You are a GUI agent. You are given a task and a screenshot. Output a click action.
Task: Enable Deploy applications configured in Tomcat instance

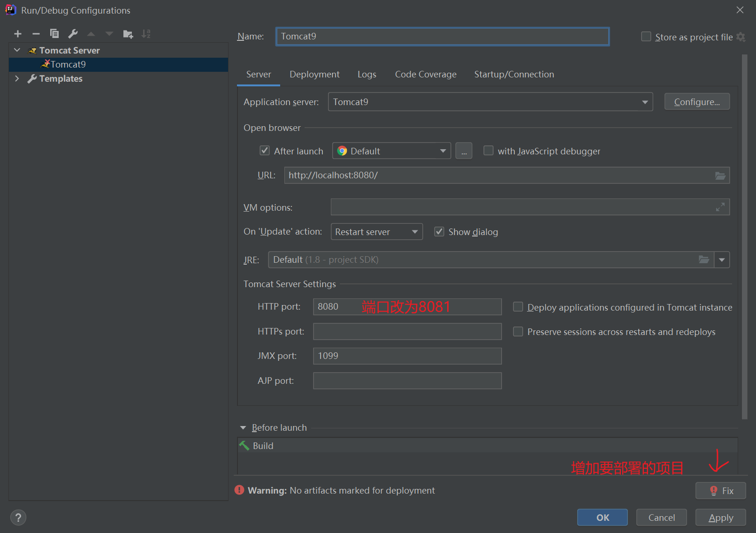(x=518, y=307)
